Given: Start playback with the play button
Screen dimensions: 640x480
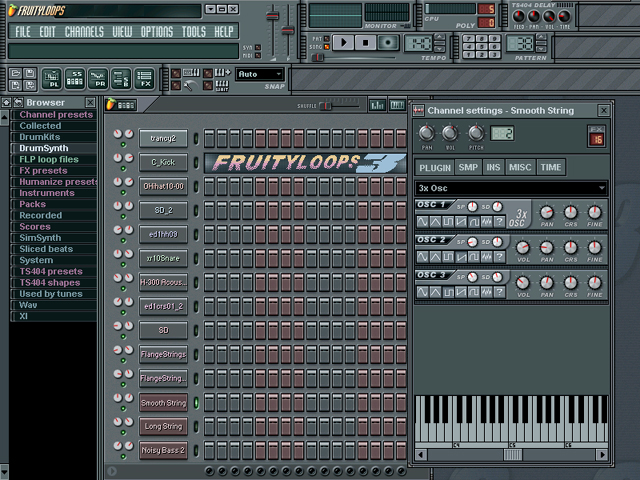Looking at the screenshot, I should click(343, 42).
